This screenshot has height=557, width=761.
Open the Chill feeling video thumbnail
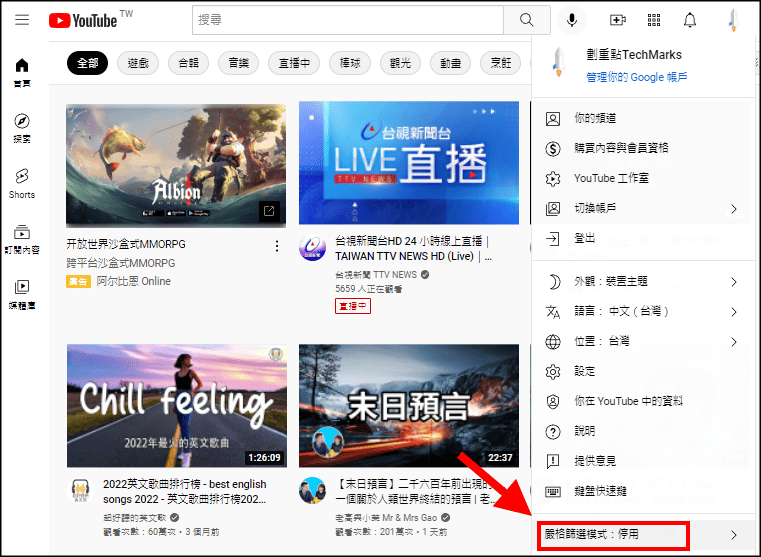[x=177, y=406]
